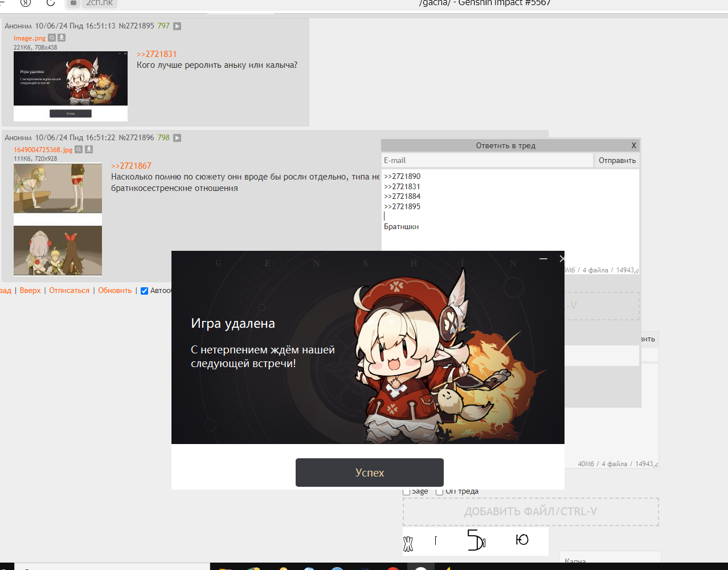The width and height of the screenshot is (728, 570).
Task: Click the reply window title 'Ответить в тред'
Action: (506, 145)
